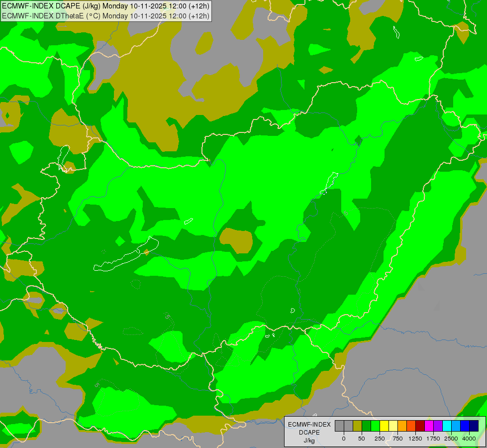Click the olive patch in the map center

point(237,240)
